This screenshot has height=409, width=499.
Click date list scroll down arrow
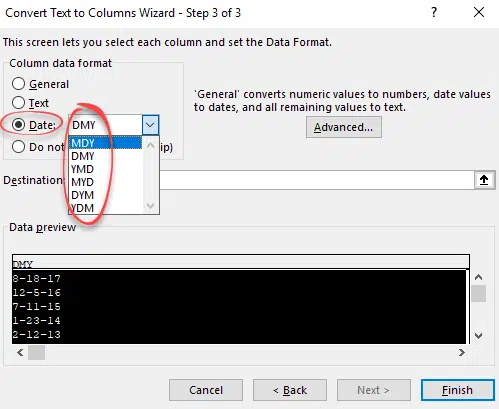coord(150,206)
